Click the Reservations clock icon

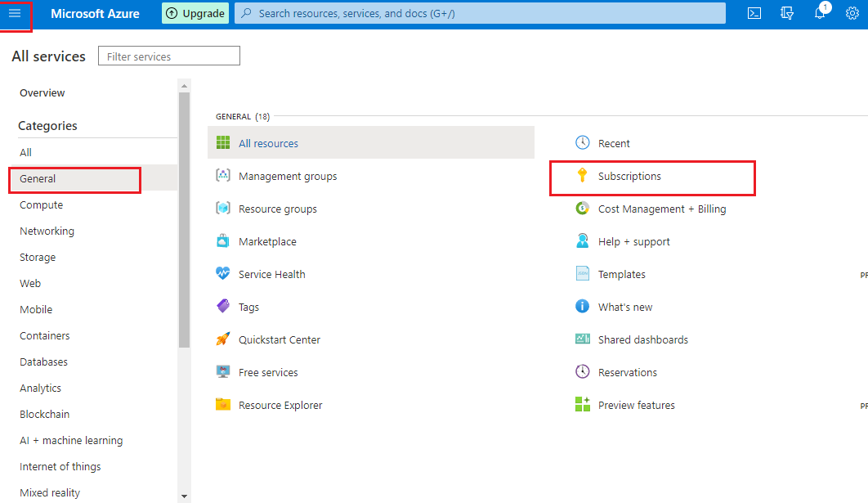click(x=582, y=372)
